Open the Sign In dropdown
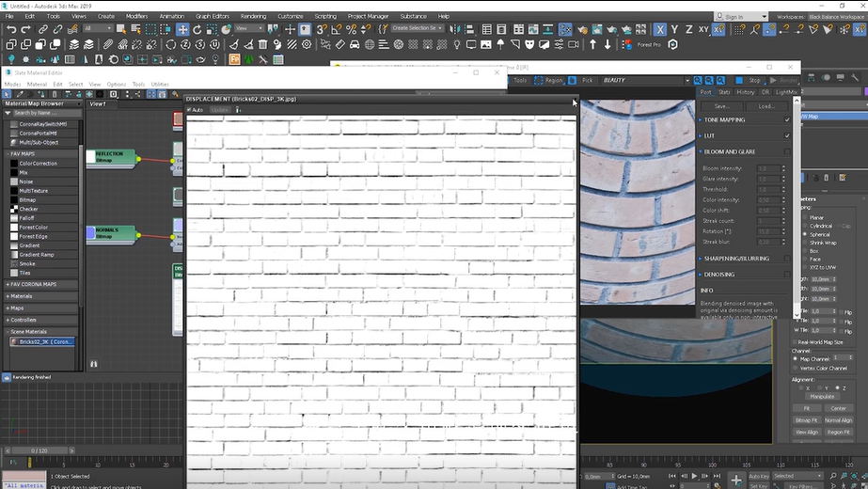Viewport: 868px width, 489px height. 741,17
